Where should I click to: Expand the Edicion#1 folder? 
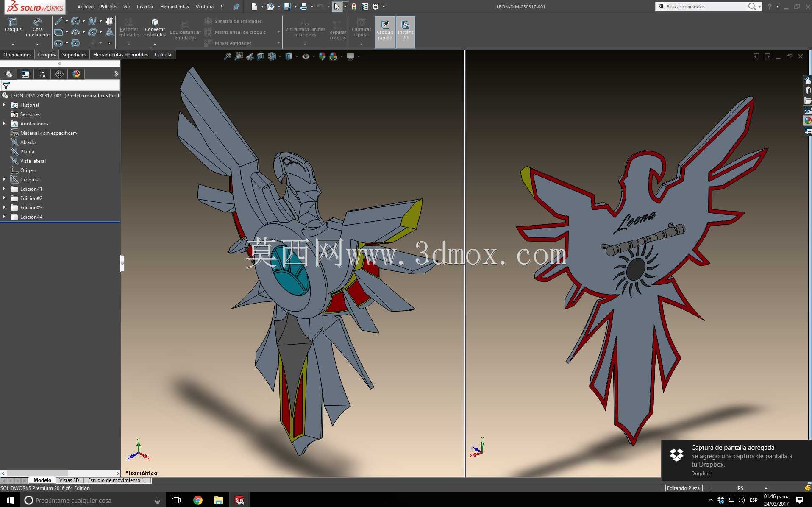pyautogui.click(x=4, y=189)
